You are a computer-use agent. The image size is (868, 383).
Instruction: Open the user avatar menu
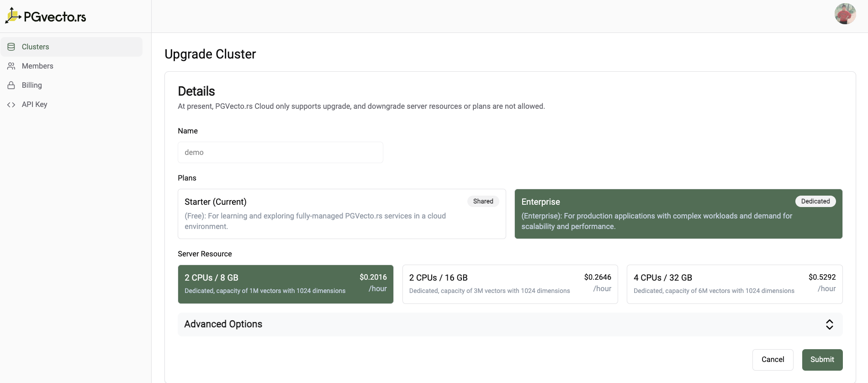[845, 14]
